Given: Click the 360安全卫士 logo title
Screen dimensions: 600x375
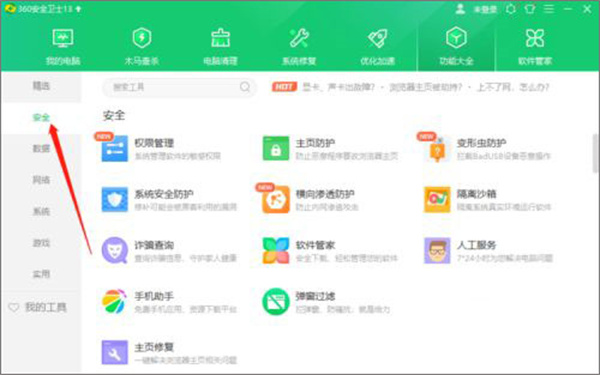Looking at the screenshot, I should click(43, 8).
